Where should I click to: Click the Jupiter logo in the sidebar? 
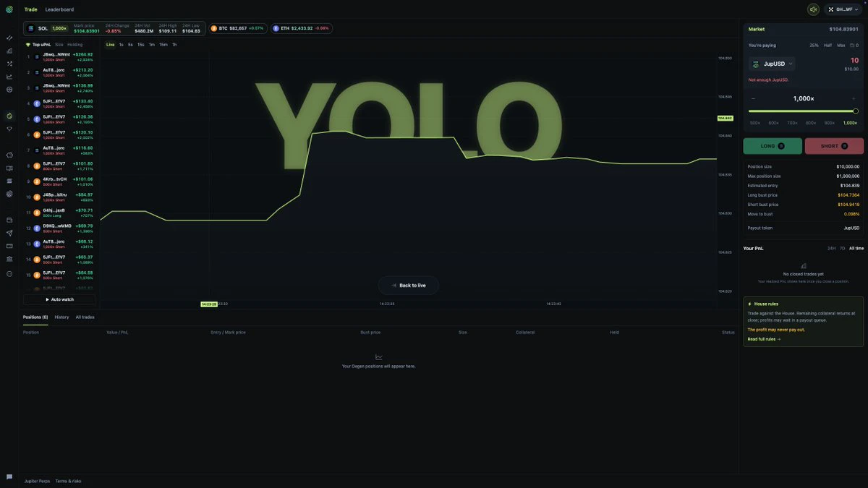point(9,9)
